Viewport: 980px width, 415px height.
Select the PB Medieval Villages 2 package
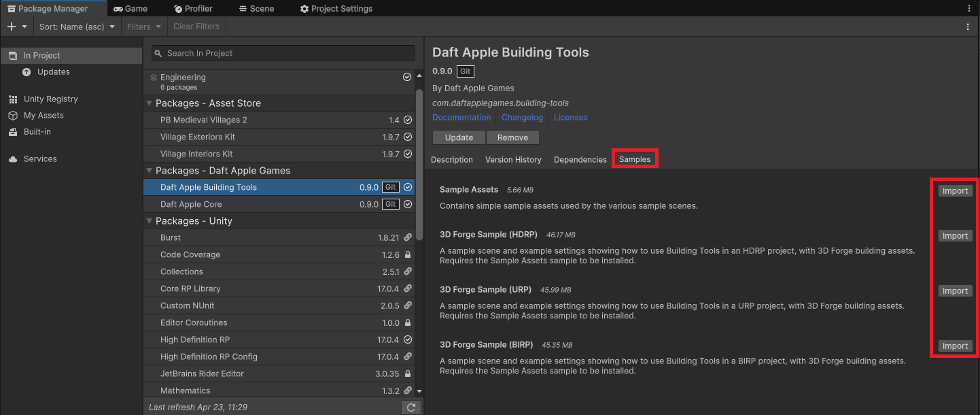point(279,120)
